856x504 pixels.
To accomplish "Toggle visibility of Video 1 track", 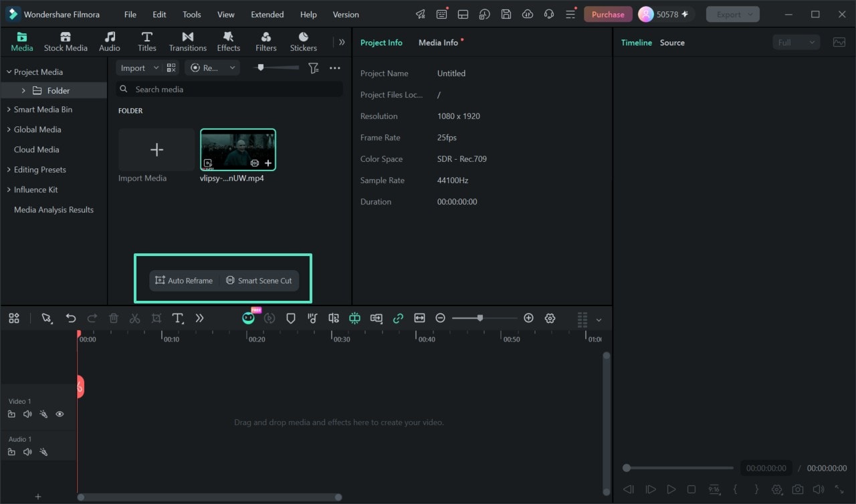I will pyautogui.click(x=60, y=414).
